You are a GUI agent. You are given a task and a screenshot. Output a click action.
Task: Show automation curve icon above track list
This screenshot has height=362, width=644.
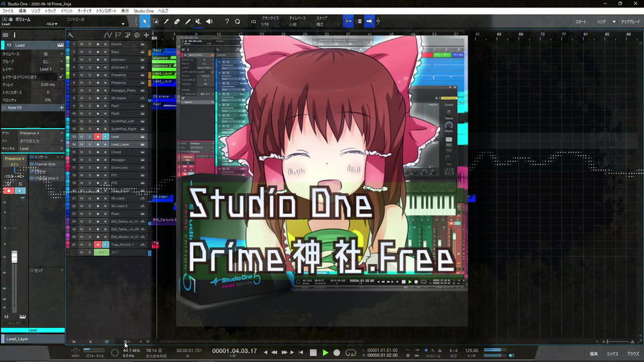pos(108,36)
